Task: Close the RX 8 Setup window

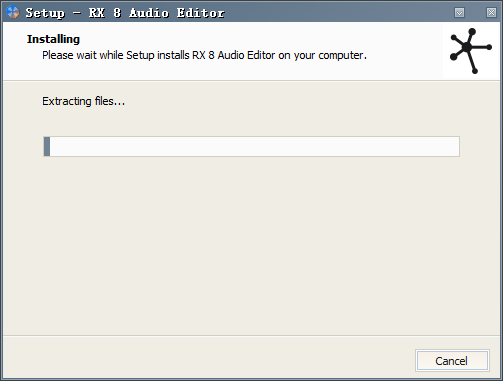Action: (x=491, y=13)
